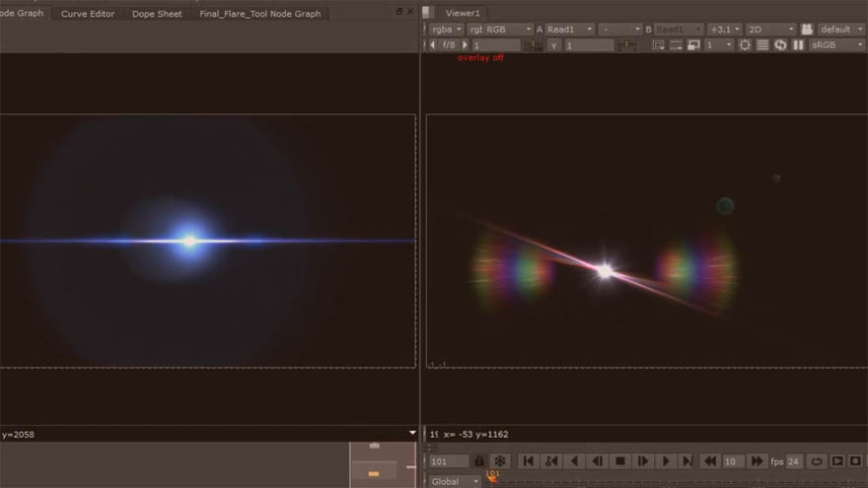Jump to the first frame
Screen dimensions: 868x488
pos(528,461)
